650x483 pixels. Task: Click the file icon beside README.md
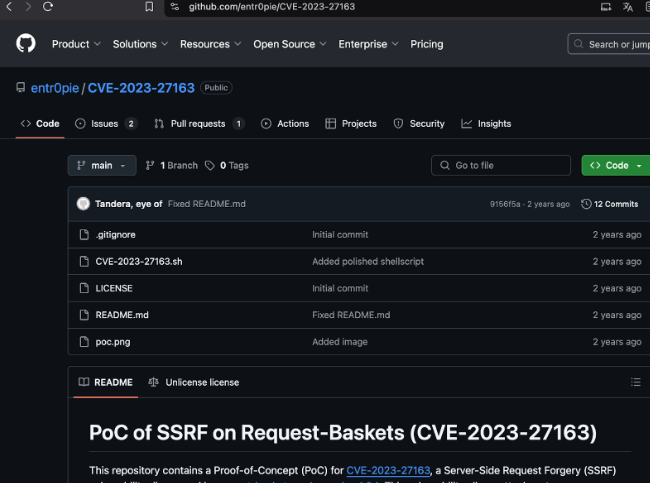pos(84,315)
